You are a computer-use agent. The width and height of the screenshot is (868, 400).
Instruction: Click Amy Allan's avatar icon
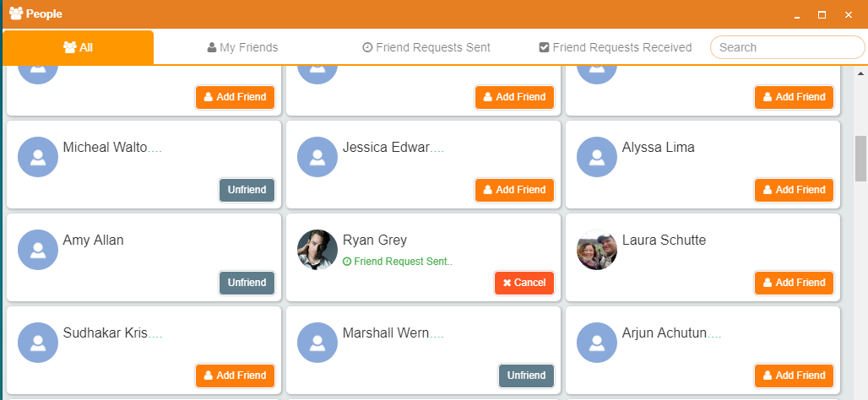point(38,250)
